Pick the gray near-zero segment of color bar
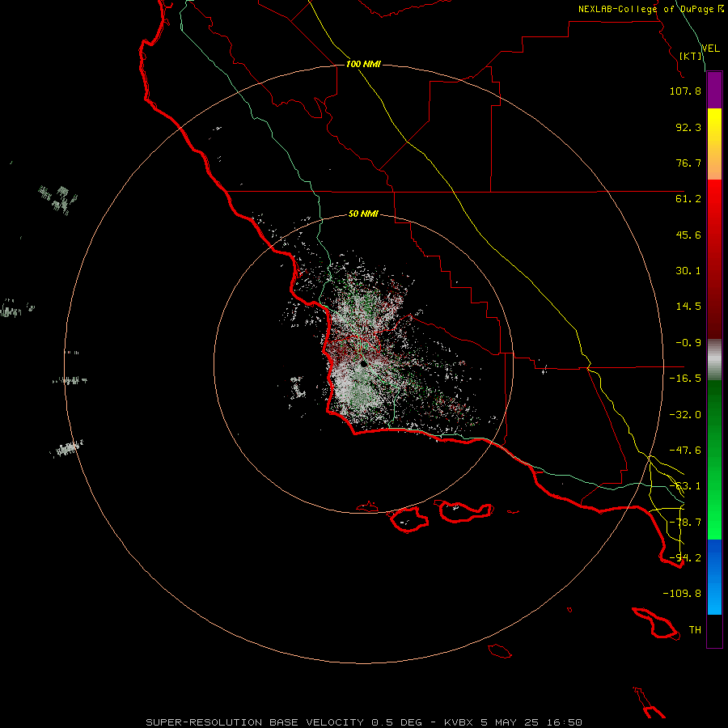The image size is (728, 728). (x=714, y=360)
